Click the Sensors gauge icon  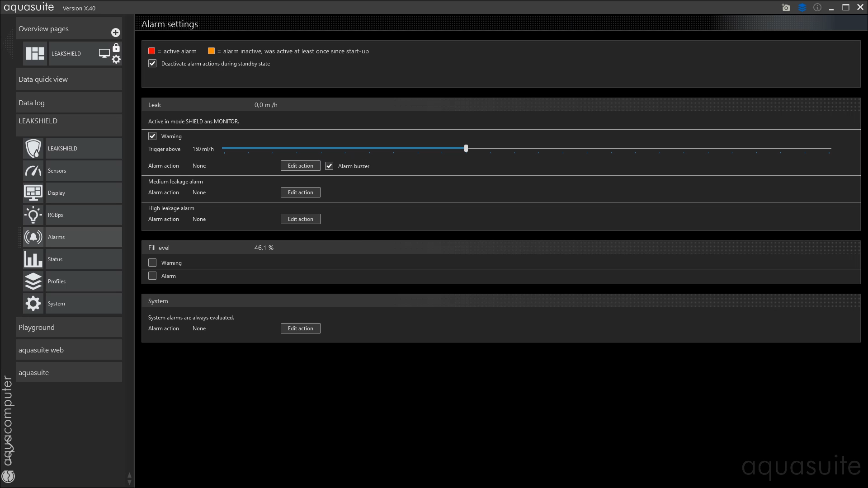click(33, 170)
